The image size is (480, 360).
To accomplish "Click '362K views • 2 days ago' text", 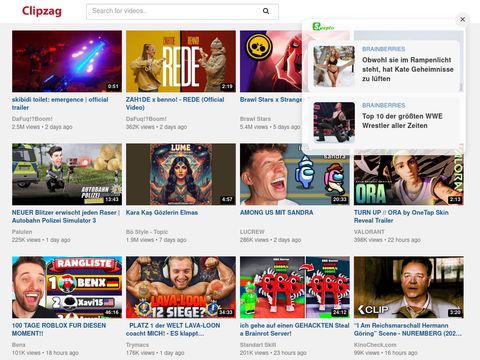I will (156, 127).
